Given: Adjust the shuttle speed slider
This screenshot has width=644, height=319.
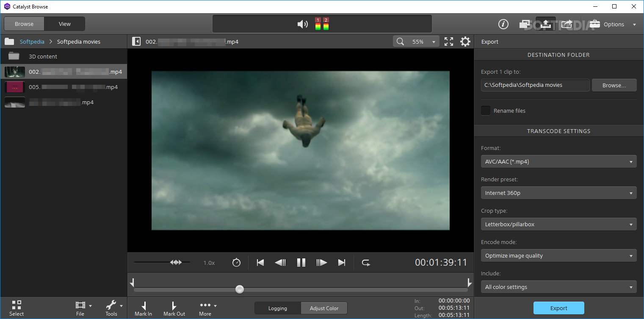Looking at the screenshot, I should (x=176, y=262).
